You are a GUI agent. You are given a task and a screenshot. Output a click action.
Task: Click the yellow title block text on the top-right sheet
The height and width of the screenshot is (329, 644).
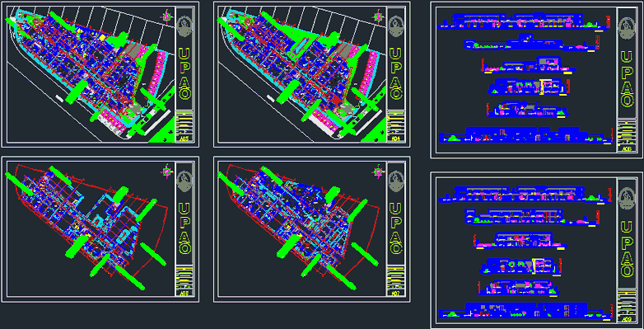[x=627, y=132]
